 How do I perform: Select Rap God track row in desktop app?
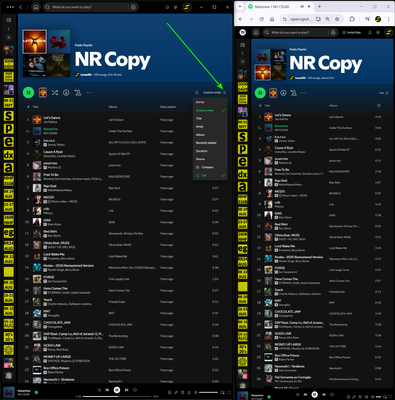(125, 188)
